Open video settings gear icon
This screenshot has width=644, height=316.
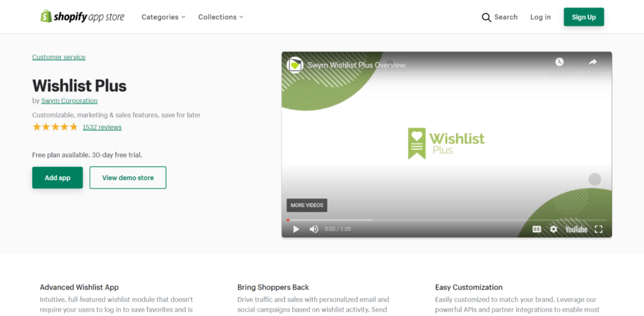pyautogui.click(x=553, y=229)
